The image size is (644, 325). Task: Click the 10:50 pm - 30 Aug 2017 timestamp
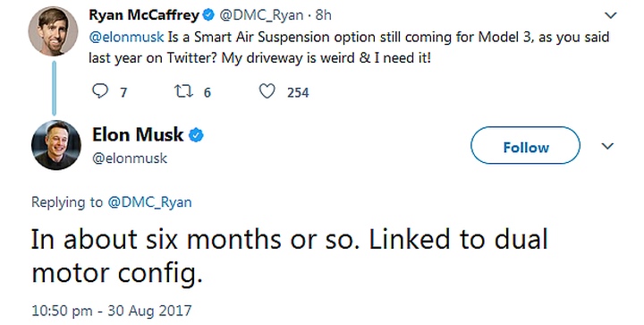[x=112, y=310]
